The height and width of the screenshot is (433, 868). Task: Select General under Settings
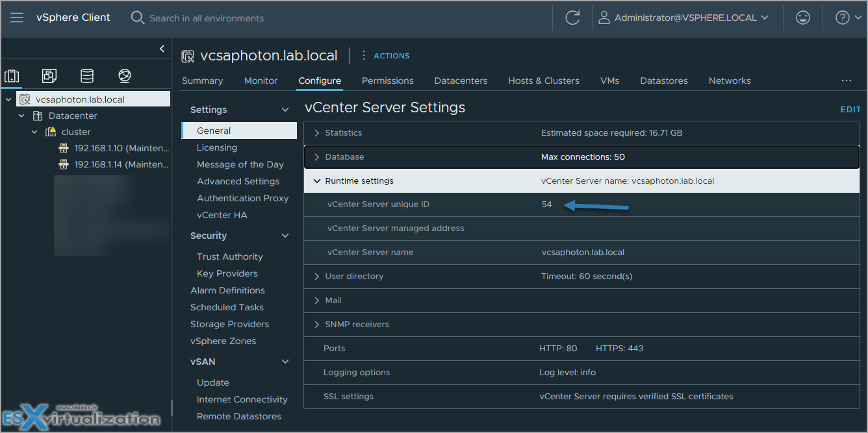(239, 130)
